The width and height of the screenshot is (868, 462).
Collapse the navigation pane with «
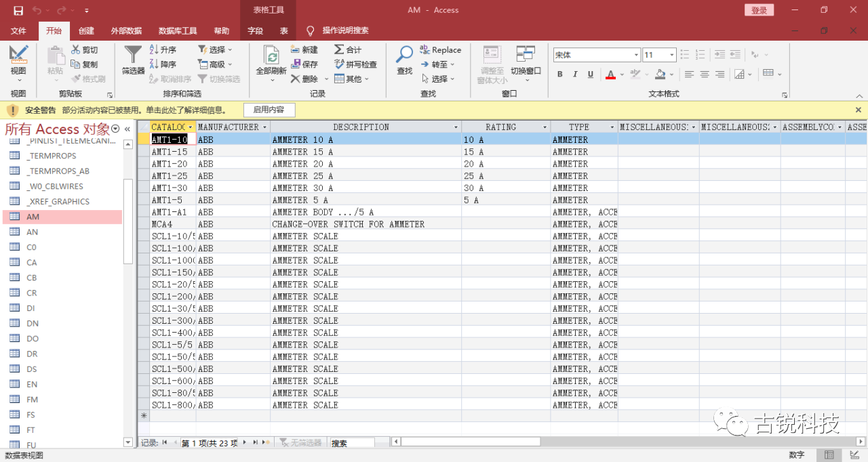click(x=127, y=129)
